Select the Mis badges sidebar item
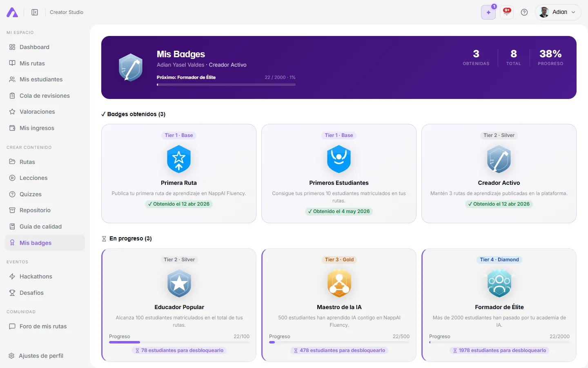Viewport: 588px width, 368px height. [45, 243]
